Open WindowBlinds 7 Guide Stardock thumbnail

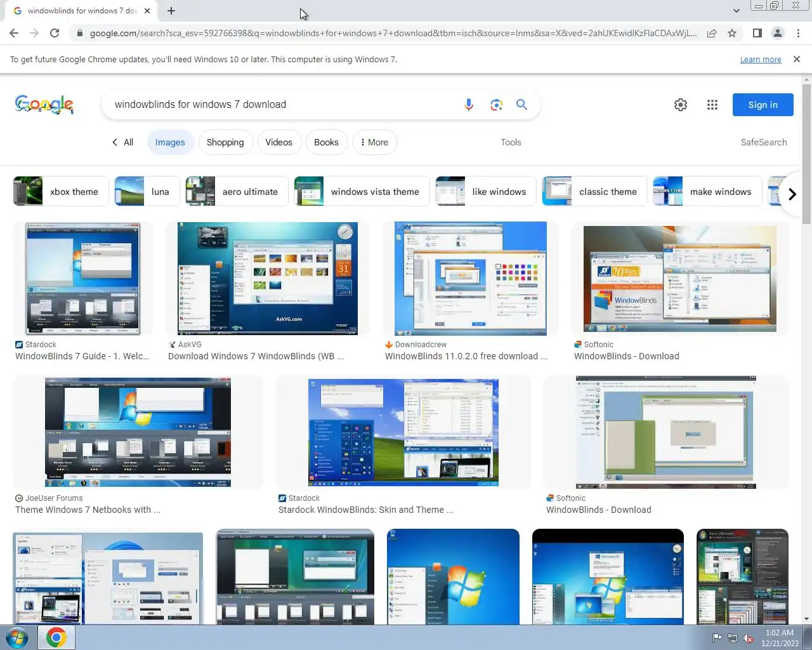[82, 278]
